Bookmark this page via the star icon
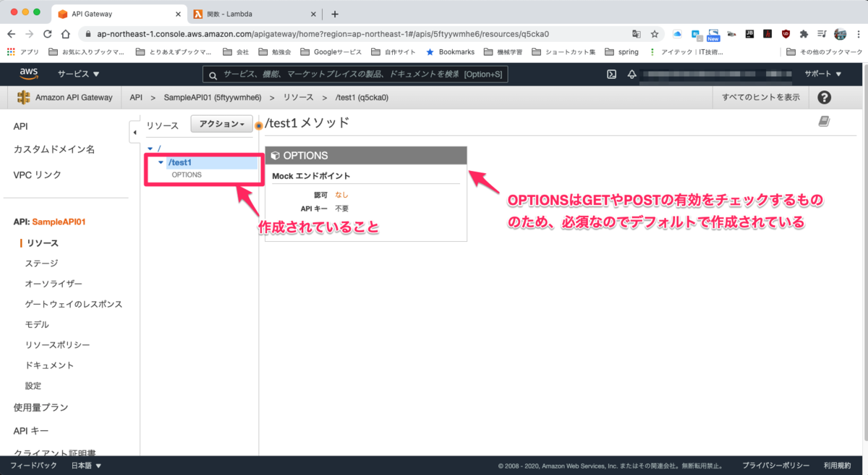The height and width of the screenshot is (475, 868). pos(653,33)
